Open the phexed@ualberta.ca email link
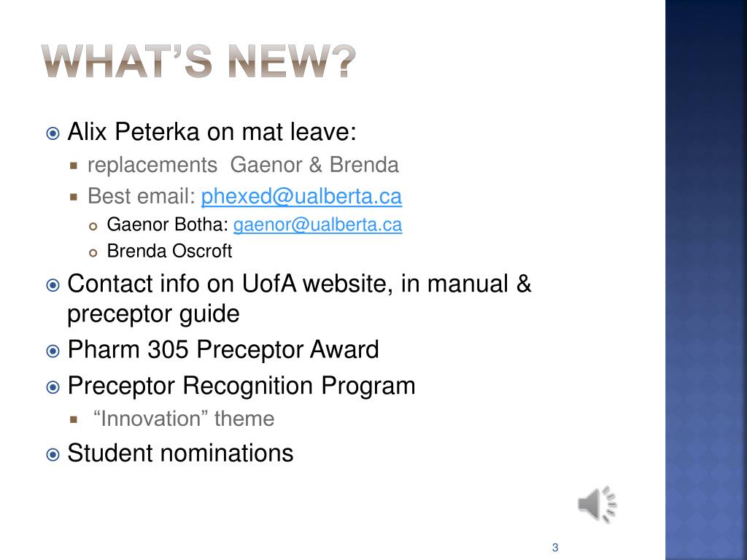Viewport: 747px width, 560px height. (301, 196)
